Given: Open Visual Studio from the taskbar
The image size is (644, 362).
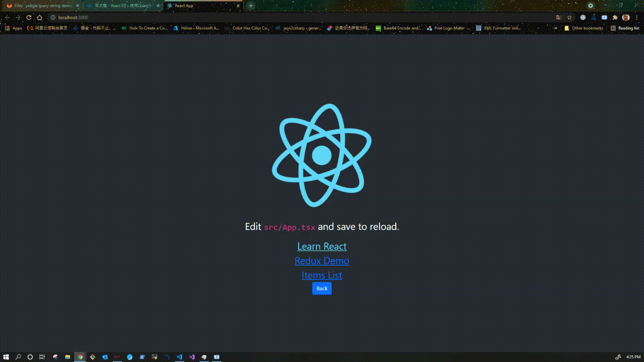Looking at the screenshot, I should 192,357.
